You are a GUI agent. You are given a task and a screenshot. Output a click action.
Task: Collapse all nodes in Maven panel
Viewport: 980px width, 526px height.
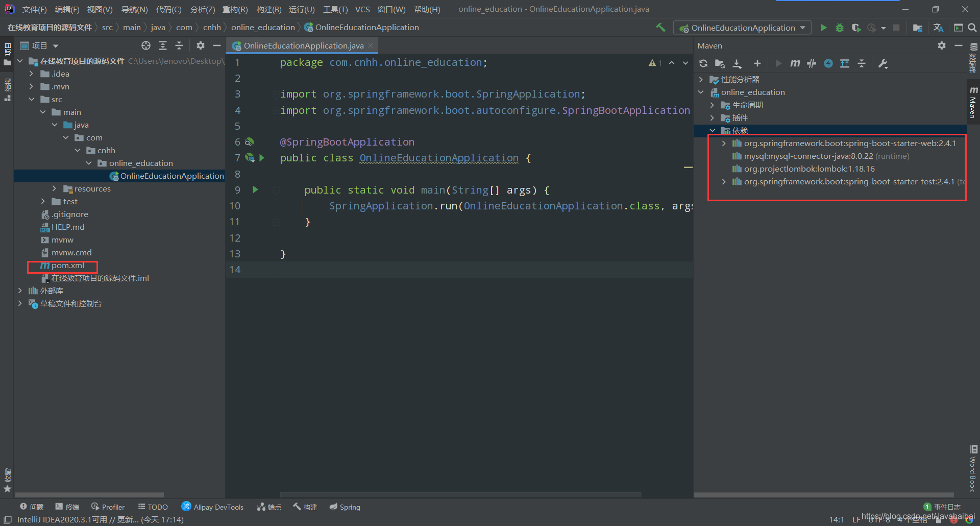tap(862, 63)
